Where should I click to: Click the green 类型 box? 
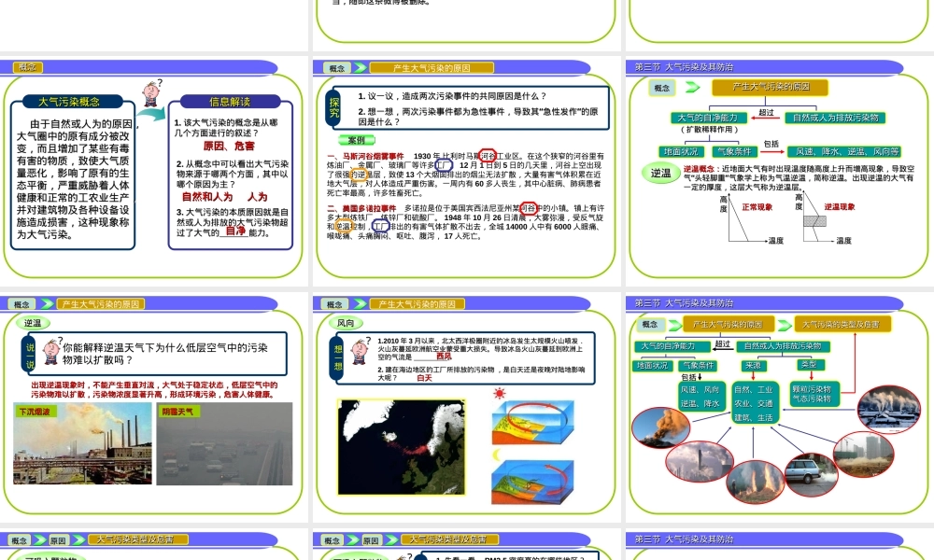[809, 364]
